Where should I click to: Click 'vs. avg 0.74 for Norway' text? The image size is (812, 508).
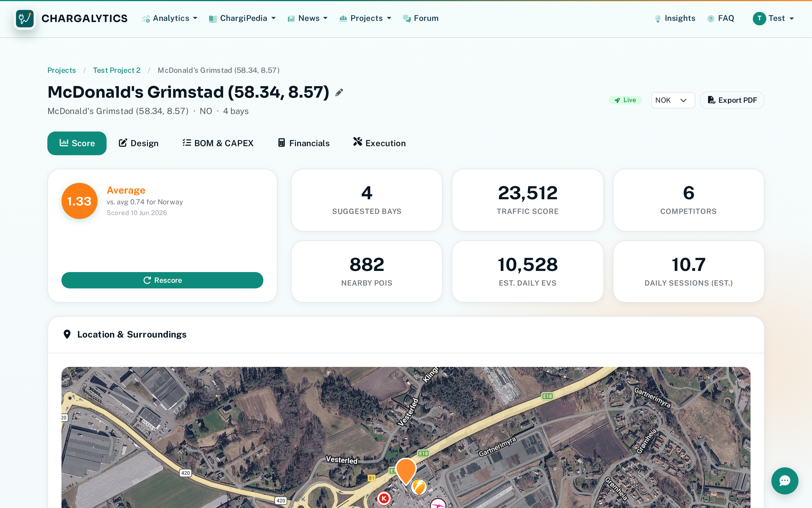(145, 202)
